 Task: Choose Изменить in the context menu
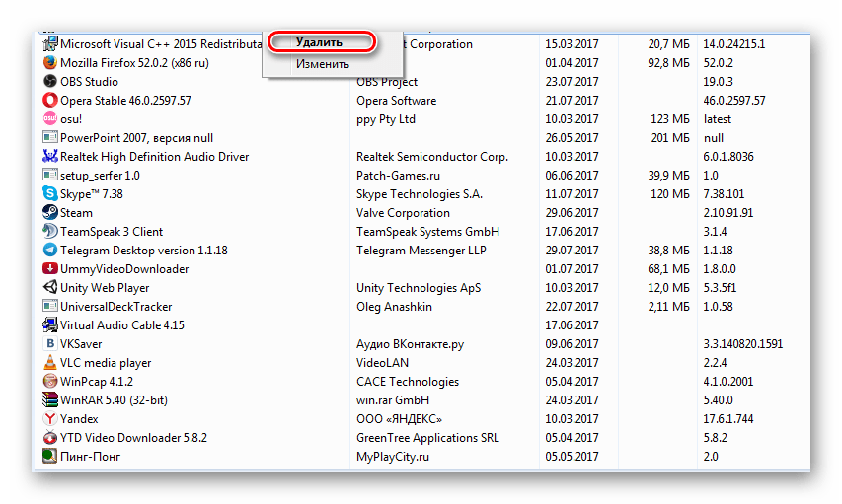click(322, 65)
